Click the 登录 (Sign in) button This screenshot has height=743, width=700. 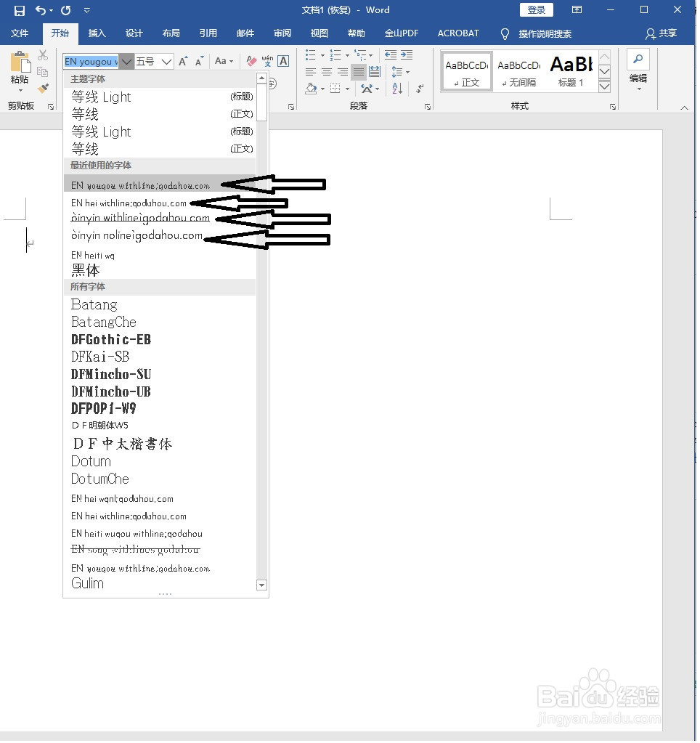click(537, 10)
